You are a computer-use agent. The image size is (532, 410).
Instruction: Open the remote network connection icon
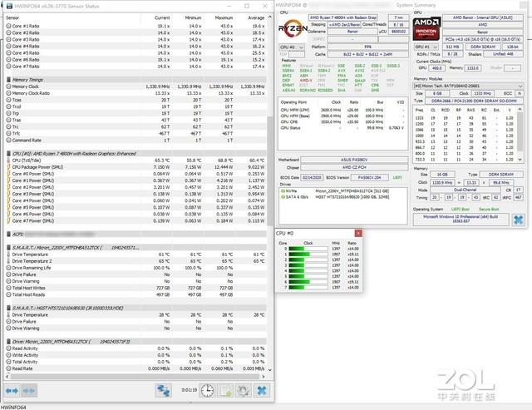point(163,391)
